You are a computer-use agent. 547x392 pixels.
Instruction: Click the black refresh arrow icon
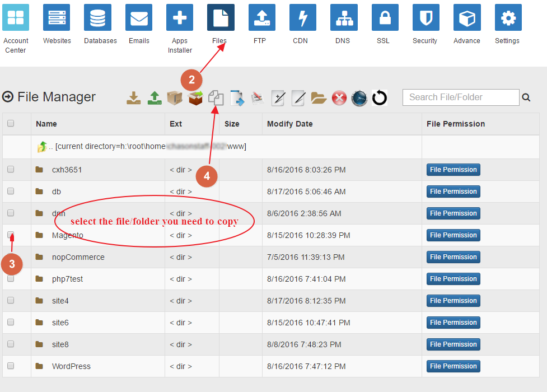coord(380,98)
